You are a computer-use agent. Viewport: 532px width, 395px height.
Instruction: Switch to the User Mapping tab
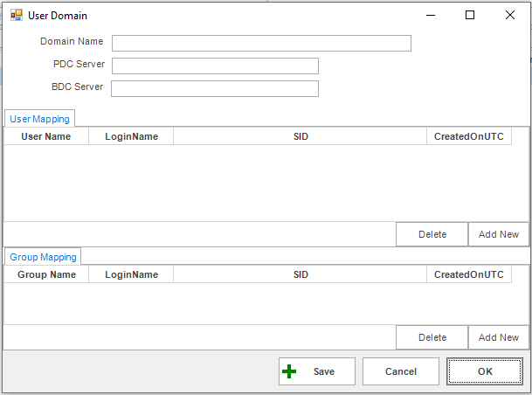tap(39, 118)
